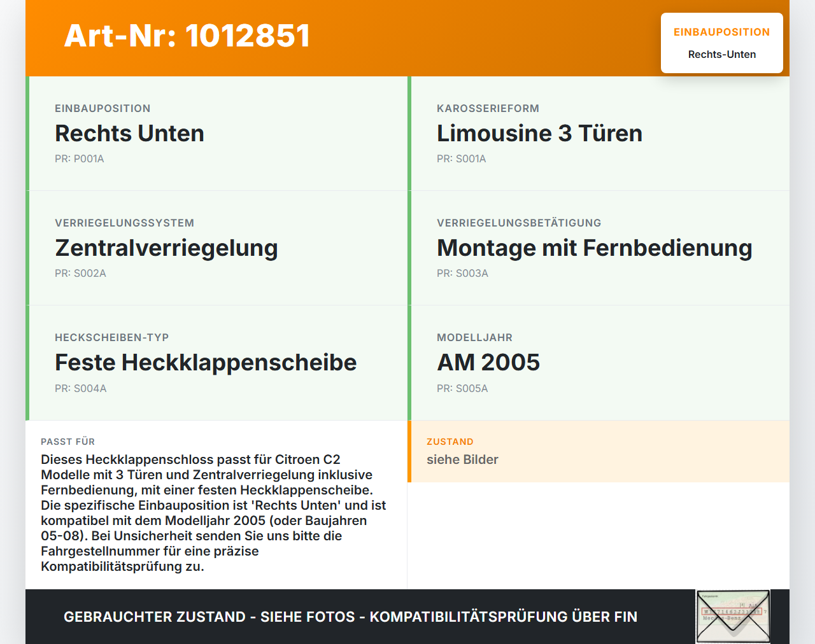
Task: Click the orange 'ZUSTAND' label
Action: (450, 442)
